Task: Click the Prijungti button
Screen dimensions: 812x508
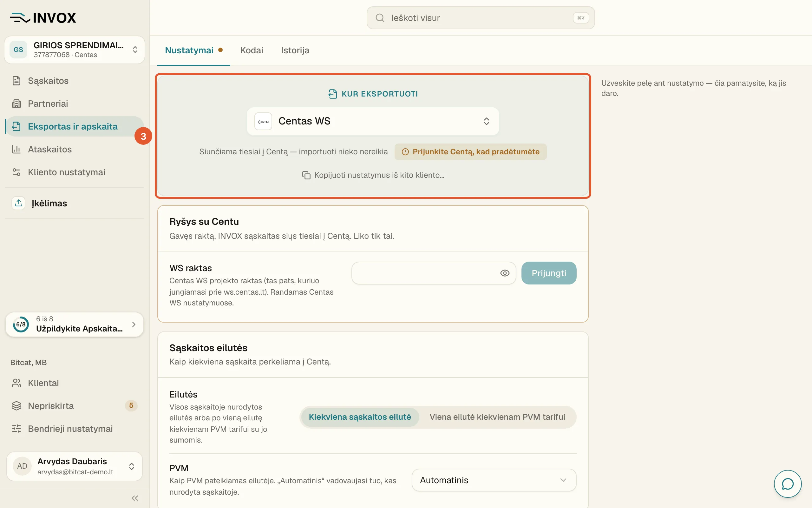Action: [549, 273]
